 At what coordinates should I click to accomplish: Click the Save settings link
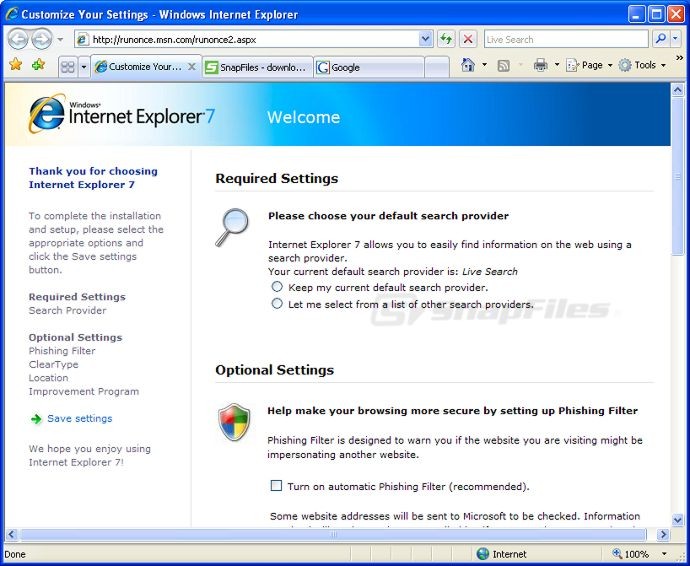pos(80,419)
